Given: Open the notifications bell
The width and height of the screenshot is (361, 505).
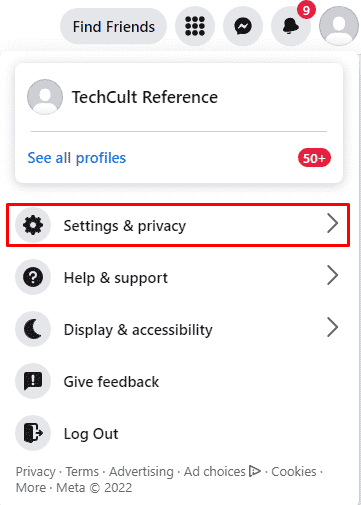Looking at the screenshot, I should [x=291, y=26].
